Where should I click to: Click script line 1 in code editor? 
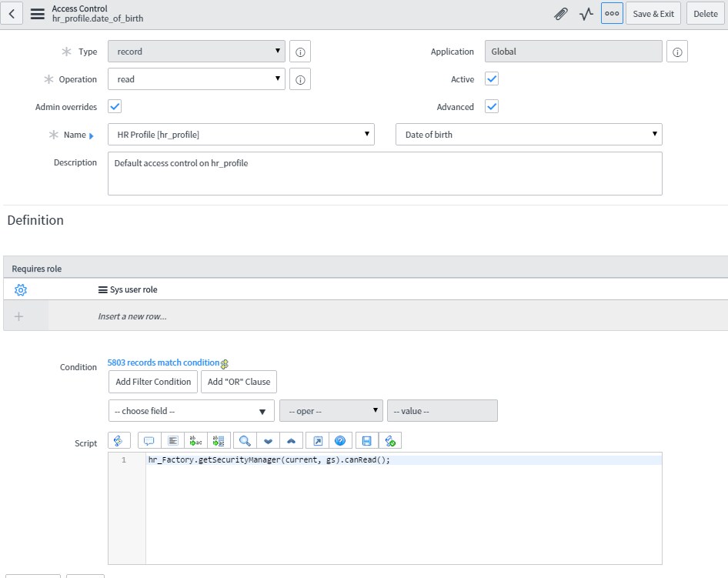[404, 459]
